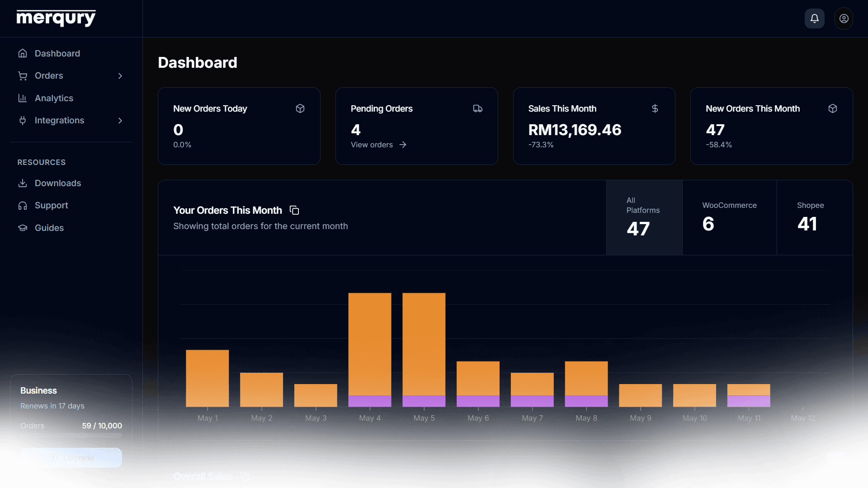
Task: Click the Sales value RM13,169.46
Action: [x=575, y=130]
